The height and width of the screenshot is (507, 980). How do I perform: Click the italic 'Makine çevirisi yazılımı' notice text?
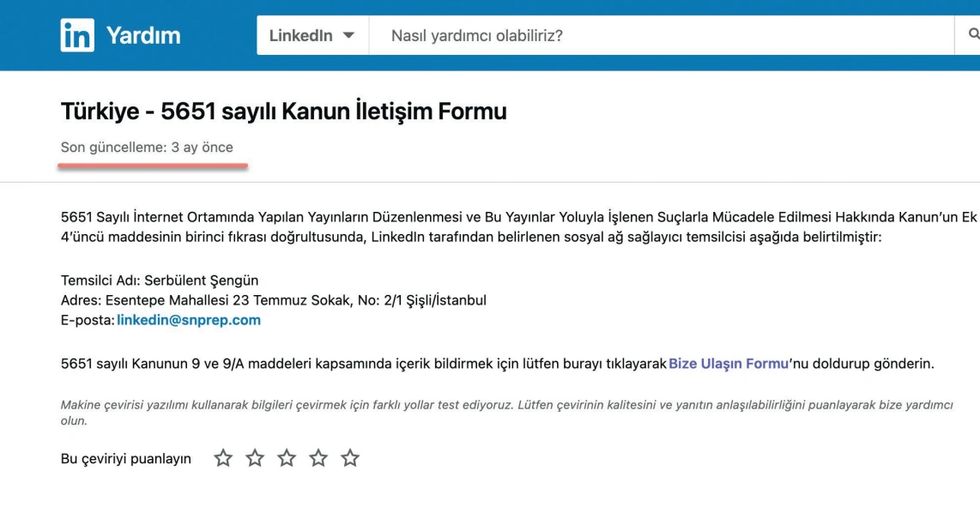[x=507, y=413]
